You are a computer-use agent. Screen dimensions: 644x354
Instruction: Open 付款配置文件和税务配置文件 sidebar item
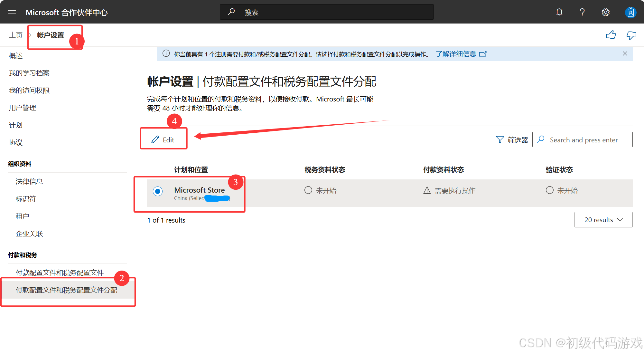pos(60,273)
